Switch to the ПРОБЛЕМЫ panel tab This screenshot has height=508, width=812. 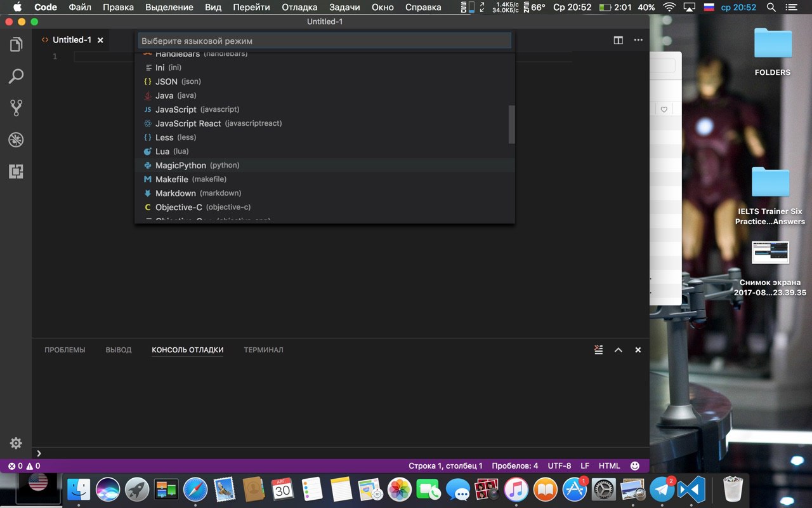[65, 350]
